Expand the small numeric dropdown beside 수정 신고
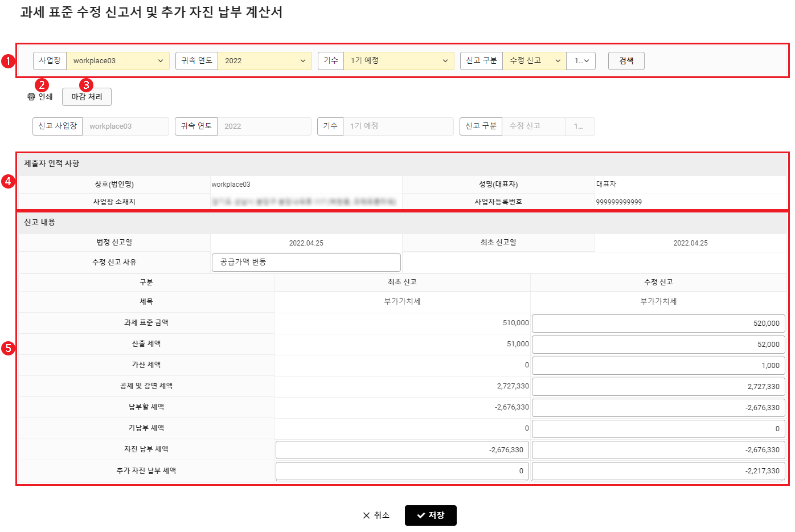Screen dimensions: 795x532 point(581,61)
